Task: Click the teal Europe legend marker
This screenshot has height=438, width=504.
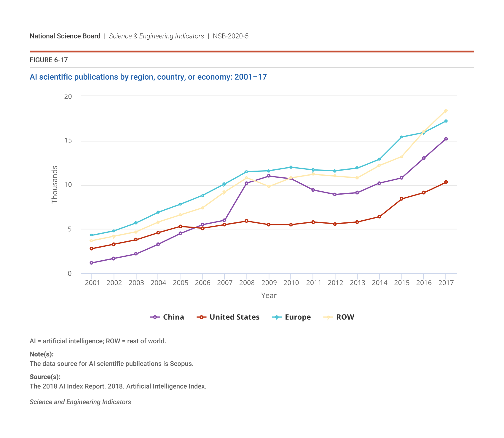Action: (x=277, y=317)
